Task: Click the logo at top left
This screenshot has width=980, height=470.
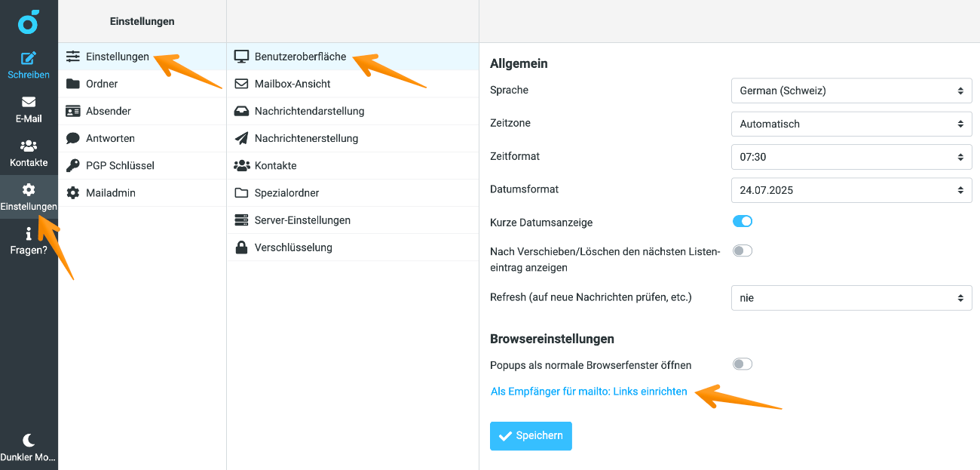Action: (x=29, y=22)
